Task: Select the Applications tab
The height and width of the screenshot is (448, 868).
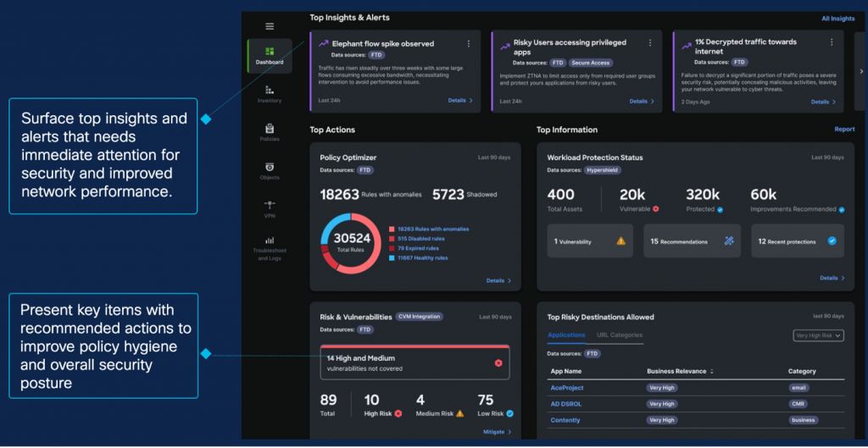Action: pos(566,335)
